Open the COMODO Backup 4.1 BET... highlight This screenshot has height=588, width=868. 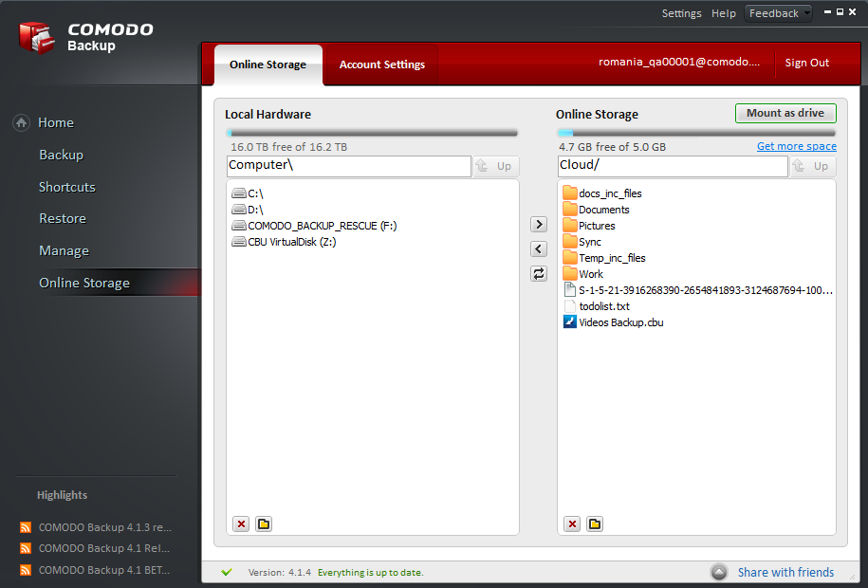[104, 570]
